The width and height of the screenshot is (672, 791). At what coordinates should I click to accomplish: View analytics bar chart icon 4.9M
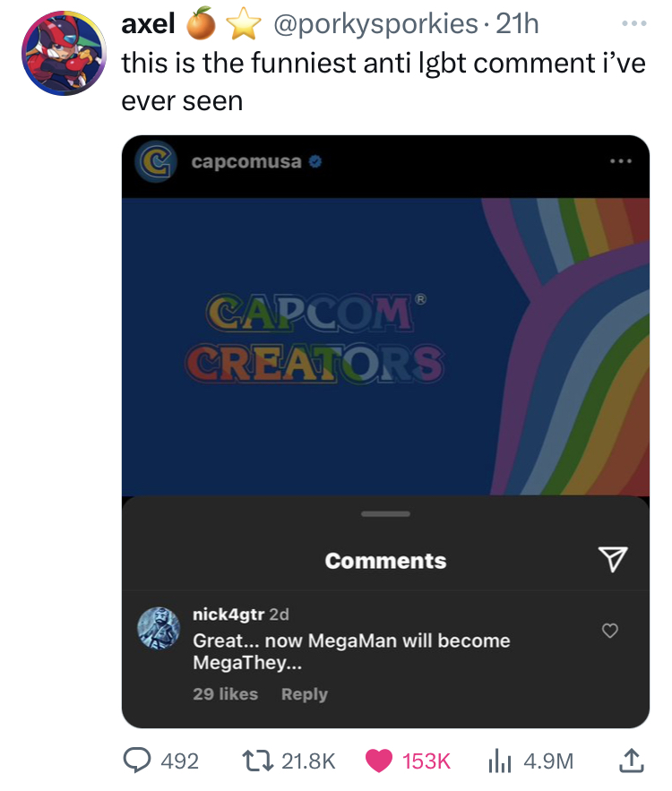coord(499,761)
